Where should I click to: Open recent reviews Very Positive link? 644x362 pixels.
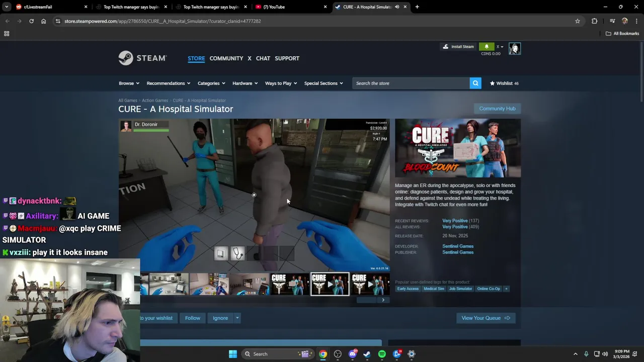(x=455, y=221)
